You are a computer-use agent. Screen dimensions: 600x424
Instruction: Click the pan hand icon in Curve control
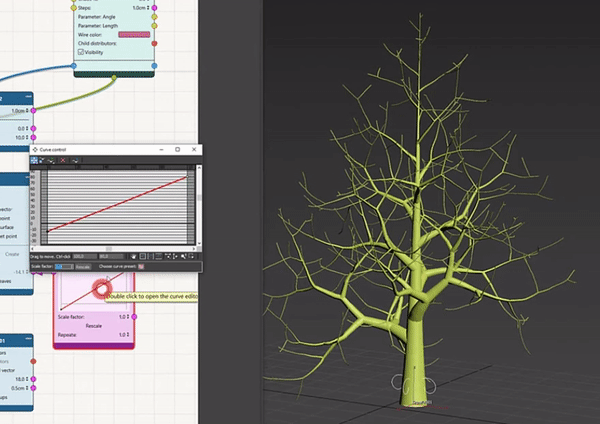pyautogui.click(x=133, y=256)
